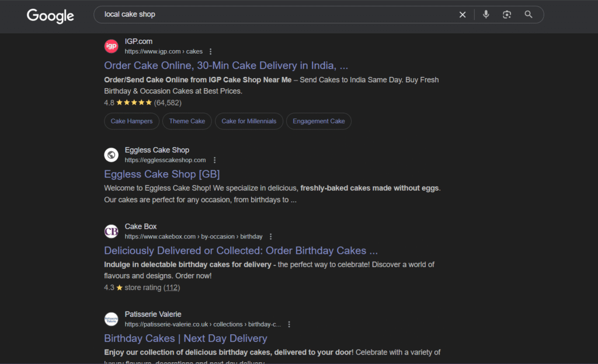The width and height of the screenshot is (598, 364).
Task: Click the 'Eggless Cake Shop' site name
Action: pos(157,150)
